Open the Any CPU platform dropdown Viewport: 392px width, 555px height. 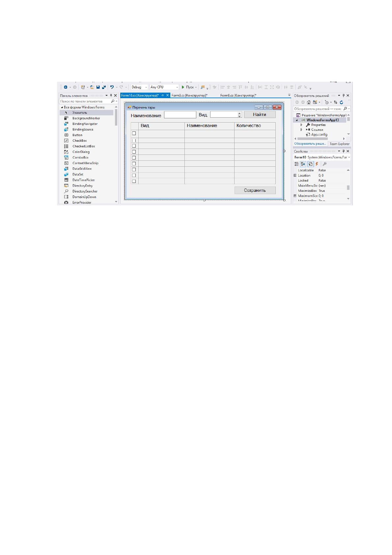(x=164, y=87)
